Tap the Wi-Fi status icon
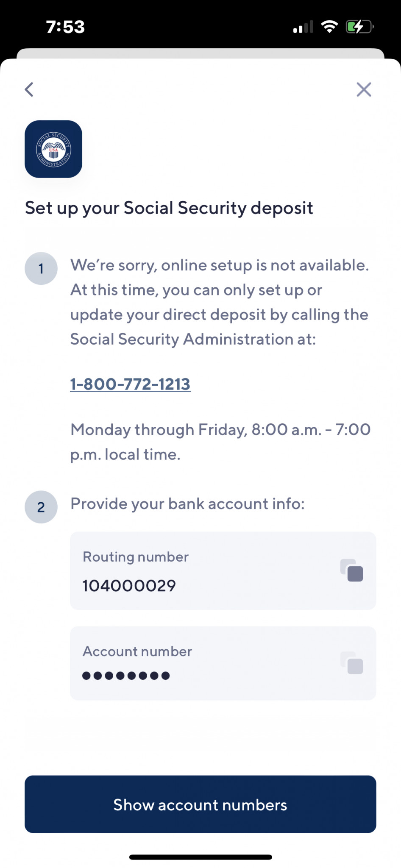Image resolution: width=401 pixels, height=868 pixels. [329, 26]
